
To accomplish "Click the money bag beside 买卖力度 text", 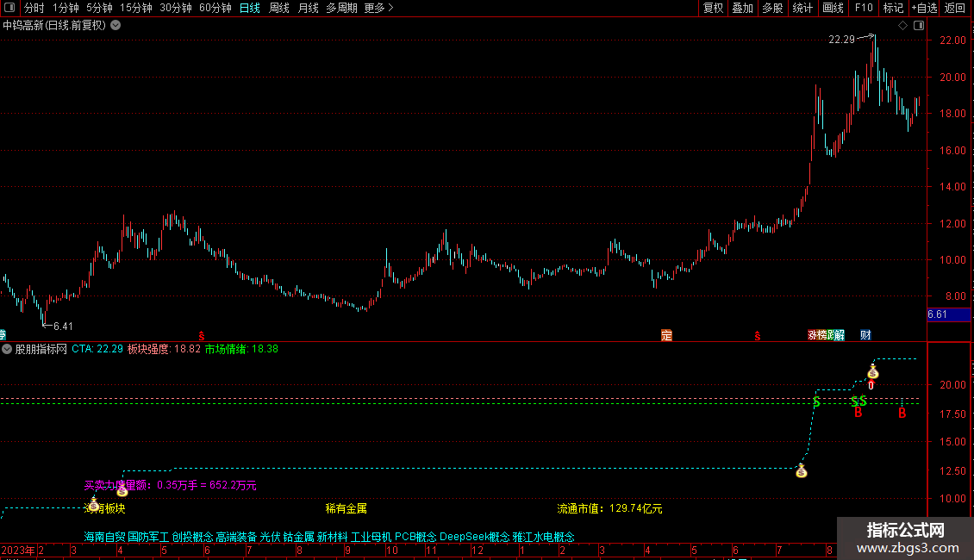I will coord(122,490).
